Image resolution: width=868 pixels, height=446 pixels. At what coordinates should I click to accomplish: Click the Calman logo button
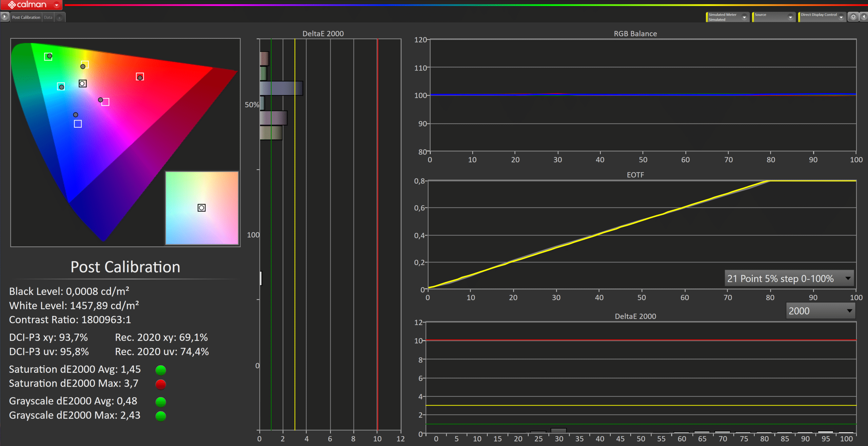[x=27, y=5]
